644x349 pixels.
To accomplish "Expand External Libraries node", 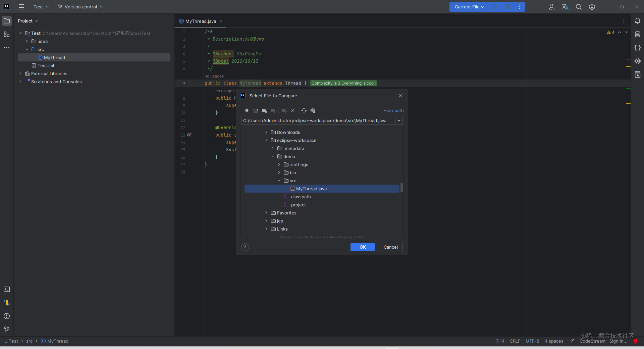I will coord(20,73).
